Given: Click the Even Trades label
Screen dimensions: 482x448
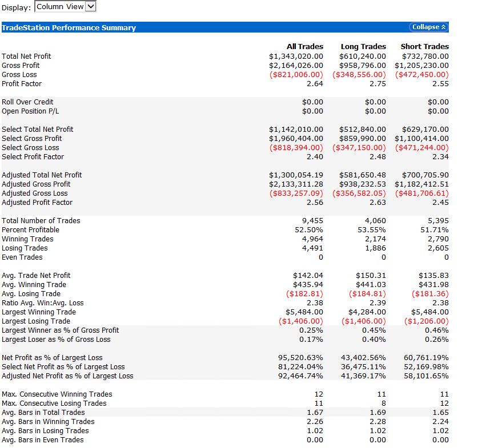Looking at the screenshot, I should 22,257.
